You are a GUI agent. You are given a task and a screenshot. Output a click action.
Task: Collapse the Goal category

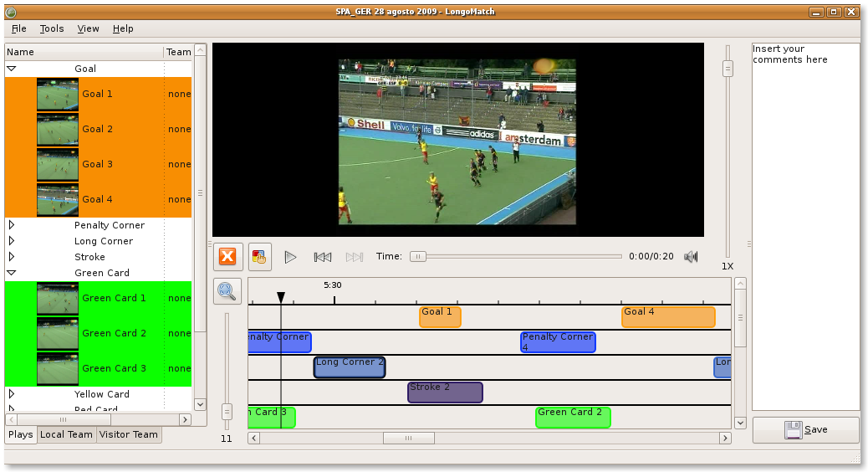click(12, 69)
